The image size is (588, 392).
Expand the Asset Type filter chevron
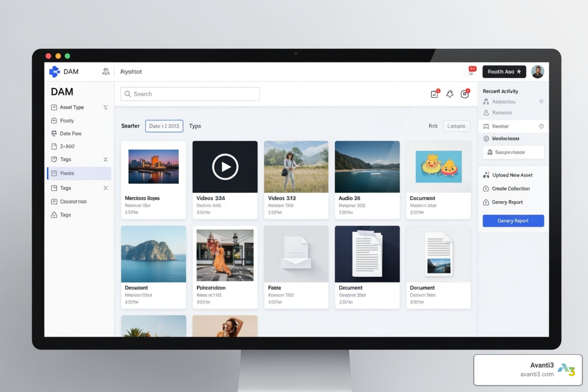click(105, 108)
